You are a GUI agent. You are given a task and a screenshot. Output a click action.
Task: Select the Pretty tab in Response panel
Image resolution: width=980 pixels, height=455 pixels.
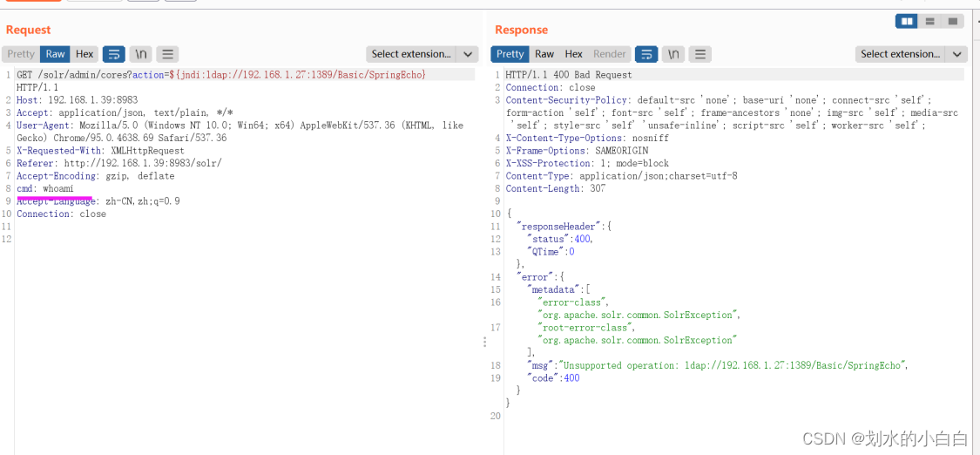(x=510, y=54)
